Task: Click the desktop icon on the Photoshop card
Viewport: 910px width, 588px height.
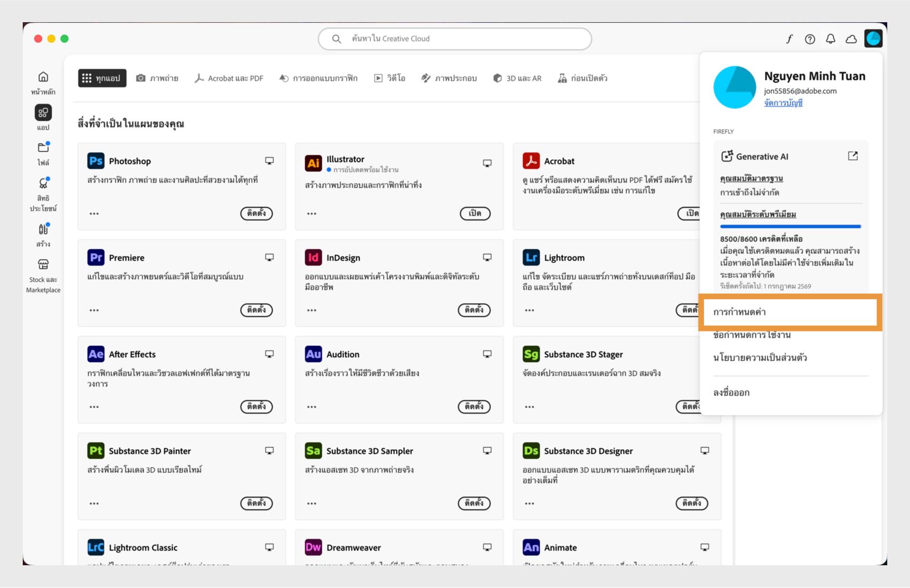Action: coord(270,161)
